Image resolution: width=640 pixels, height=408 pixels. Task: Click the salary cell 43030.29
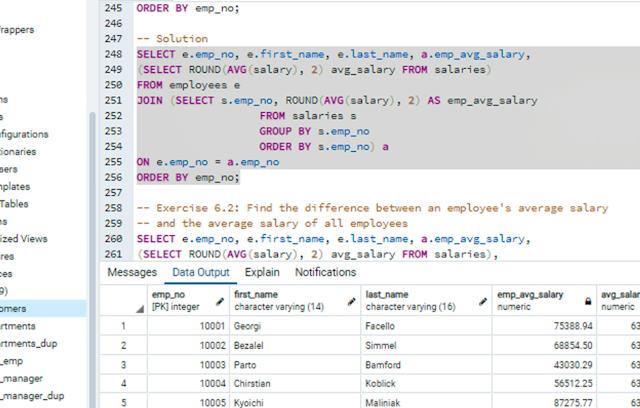tap(544, 364)
